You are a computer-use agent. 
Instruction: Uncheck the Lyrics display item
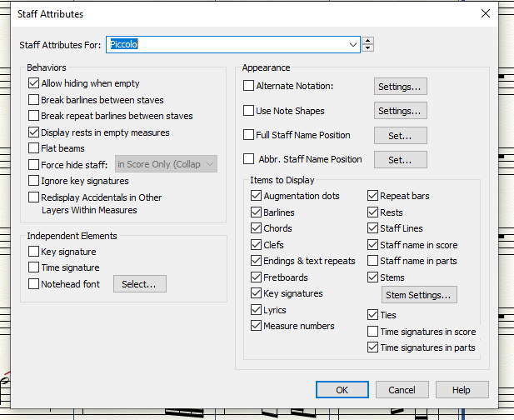(x=257, y=310)
